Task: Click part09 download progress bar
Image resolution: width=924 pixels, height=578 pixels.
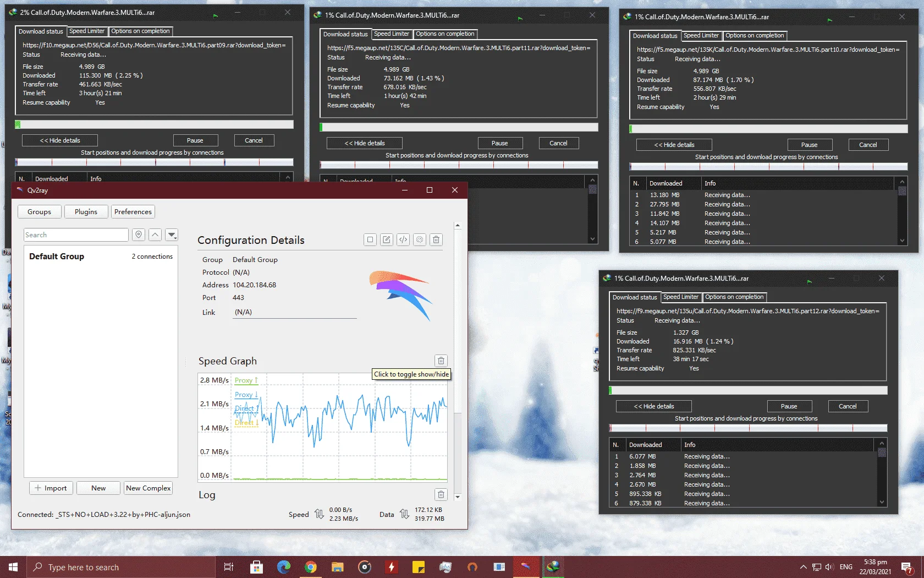Action: 154,124
